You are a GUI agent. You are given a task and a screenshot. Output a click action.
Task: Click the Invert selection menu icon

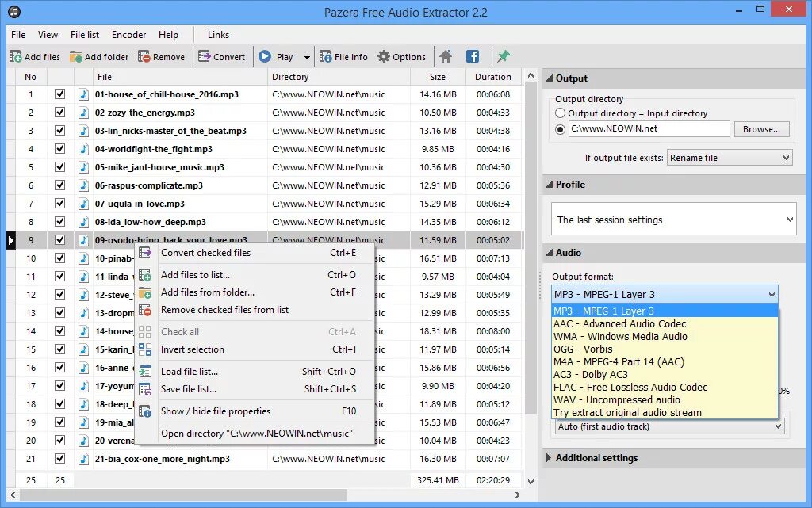[x=145, y=349]
